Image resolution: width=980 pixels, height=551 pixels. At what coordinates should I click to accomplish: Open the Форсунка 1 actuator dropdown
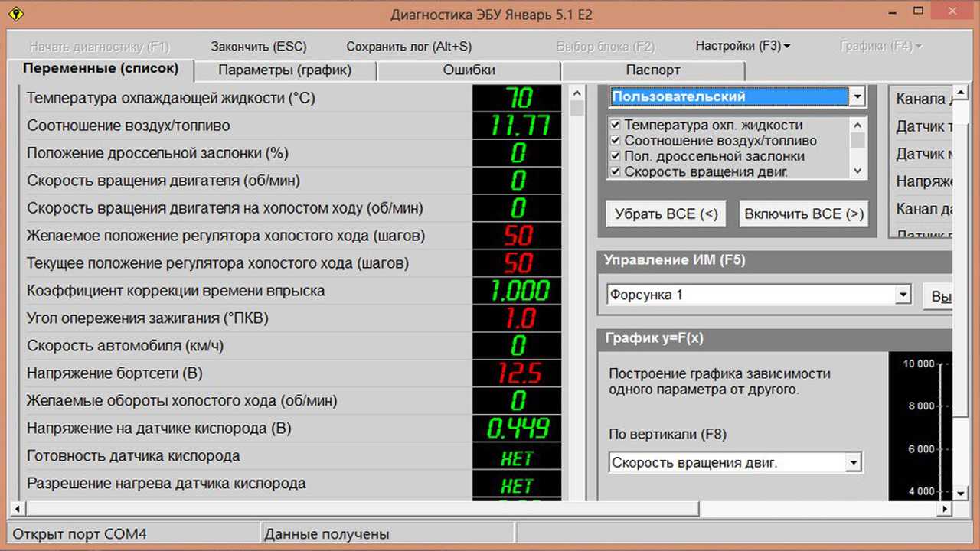point(903,295)
